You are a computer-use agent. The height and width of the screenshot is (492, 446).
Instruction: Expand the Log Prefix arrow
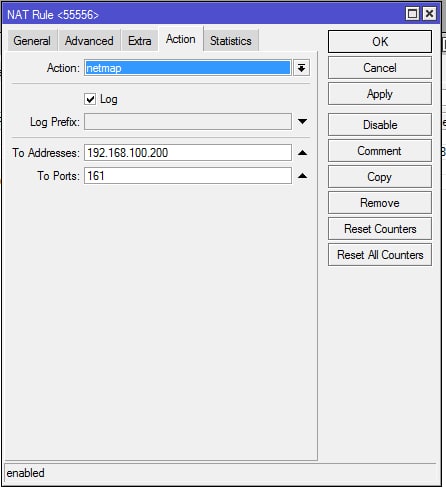(302, 121)
